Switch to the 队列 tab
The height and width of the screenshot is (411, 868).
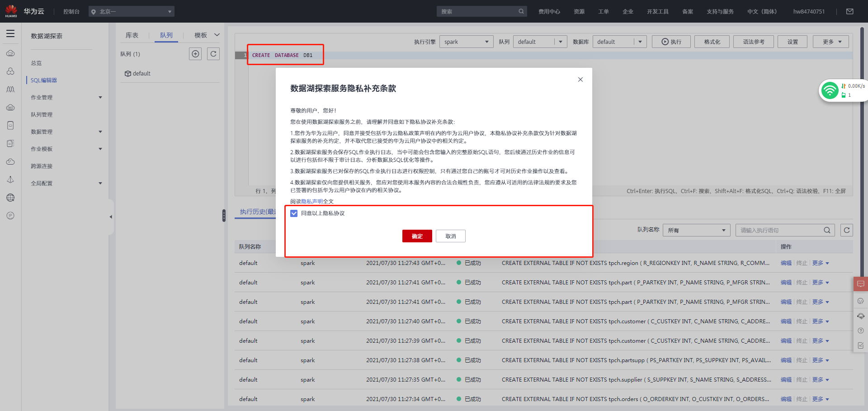click(x=166, y=35)
